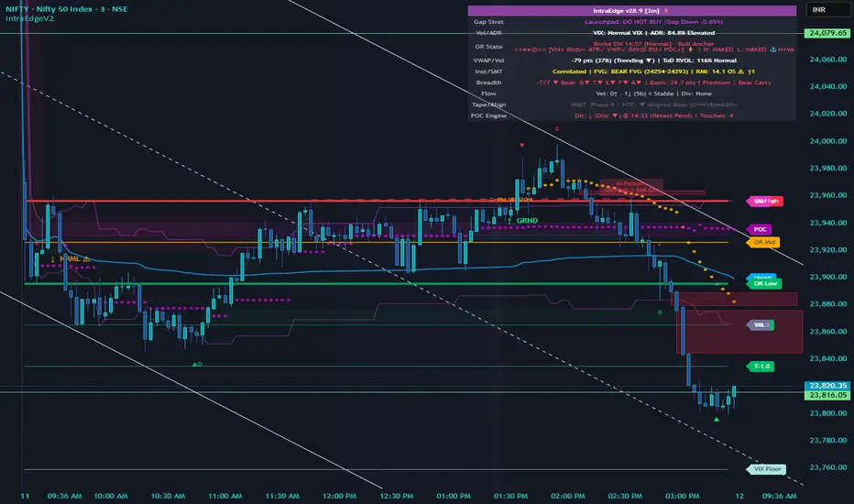
Task: Click the red M-Pattern label box
Action: coord(631,187)
